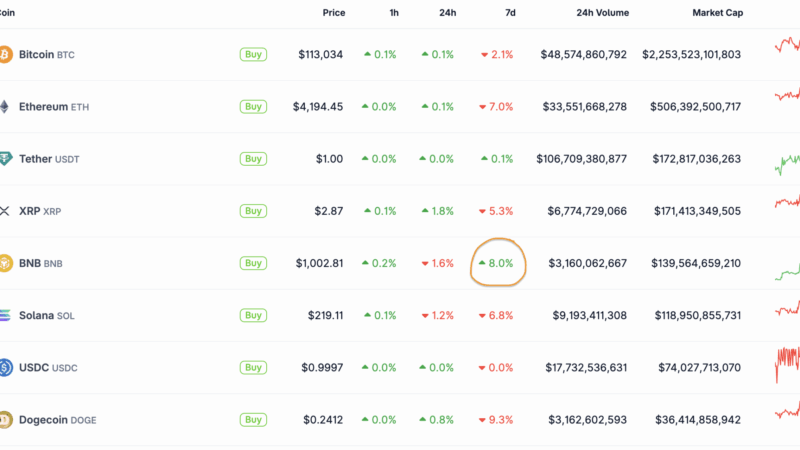
Task: Open Ethereum's 7-day sparkline chart
Action: (787, 94)
